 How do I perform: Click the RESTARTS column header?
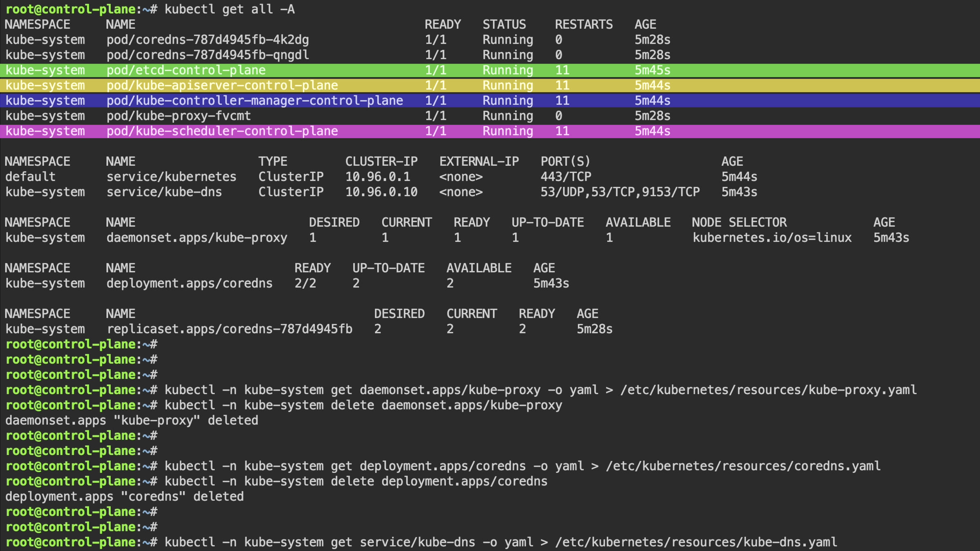click(x=584, y=24)
